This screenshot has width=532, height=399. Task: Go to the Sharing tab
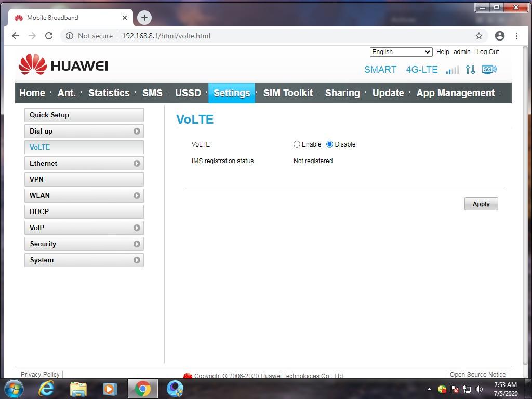pos(342,93)
